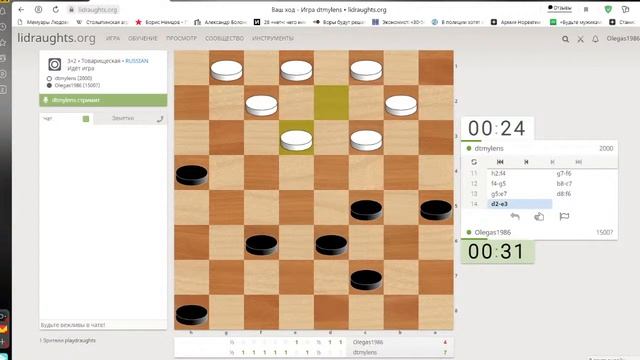
Task: Reload the page with the refresh icon
Action: 56,9
